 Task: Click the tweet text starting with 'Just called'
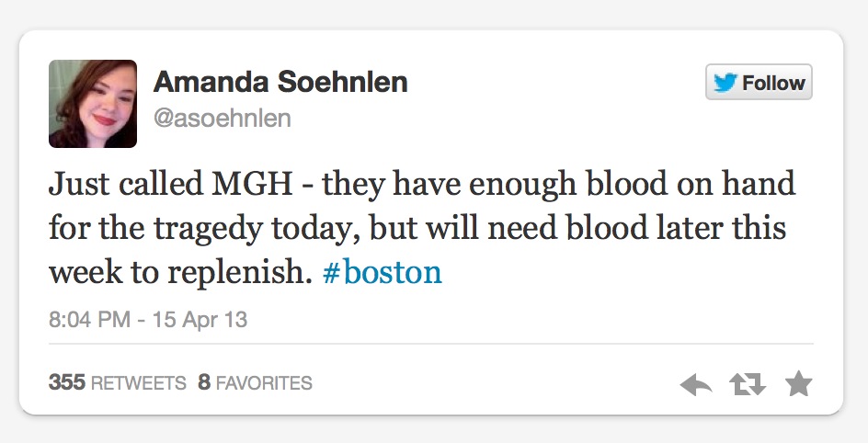click(x=422, y=228)
